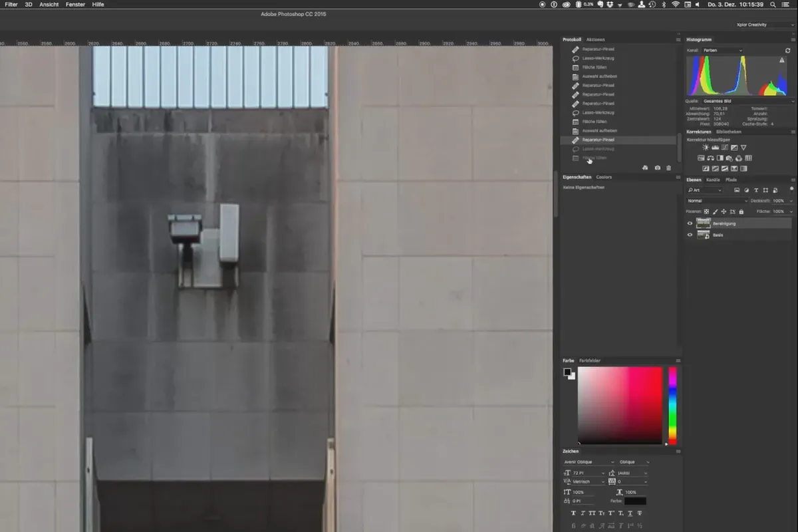Click the camera snapshot icon in Protokoll
The image size is (798, 532).
[x=657, y=168]
